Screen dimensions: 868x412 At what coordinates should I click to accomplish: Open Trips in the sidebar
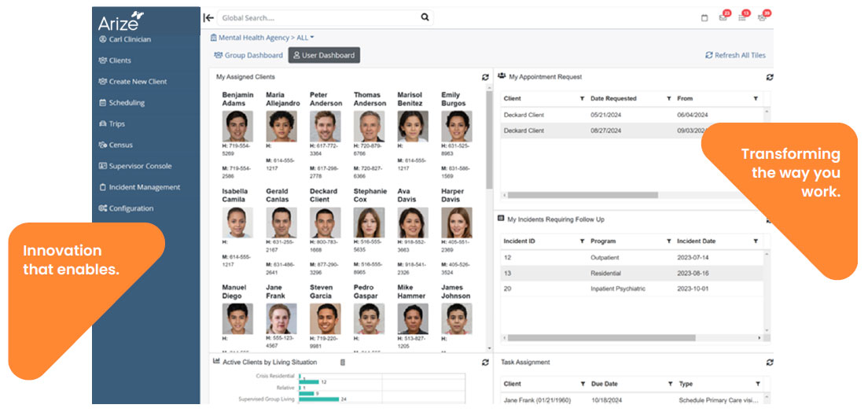(112, 124)
